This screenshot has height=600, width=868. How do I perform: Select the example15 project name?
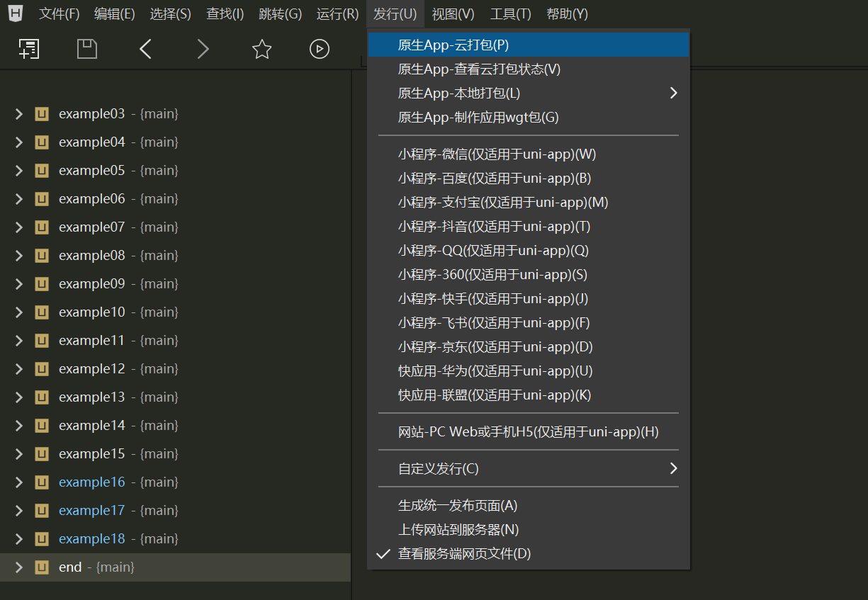(92, 454)
